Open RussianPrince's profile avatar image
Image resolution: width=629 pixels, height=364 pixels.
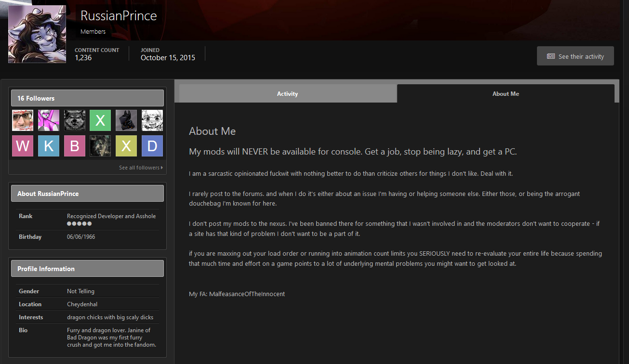coord(37,34)
